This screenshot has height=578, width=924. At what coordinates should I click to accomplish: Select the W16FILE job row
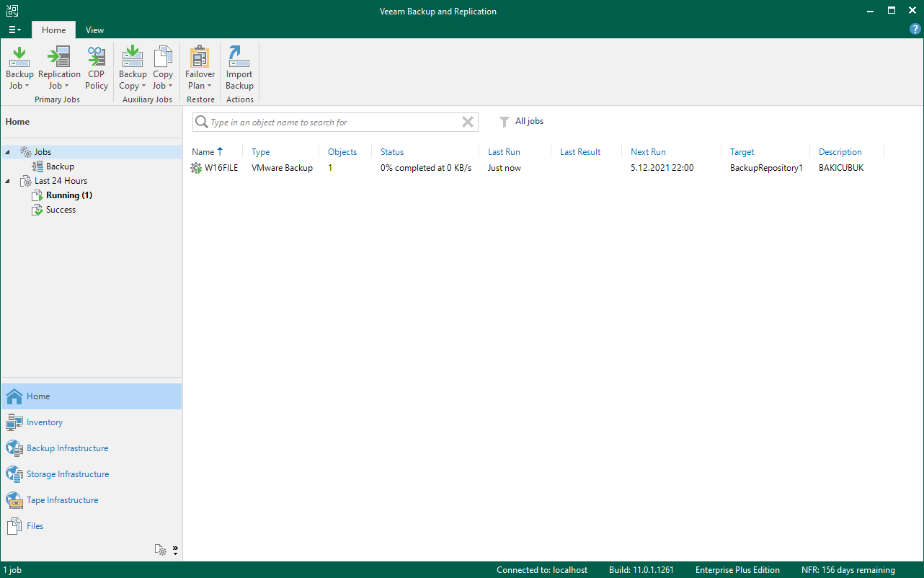pos(221,168)
